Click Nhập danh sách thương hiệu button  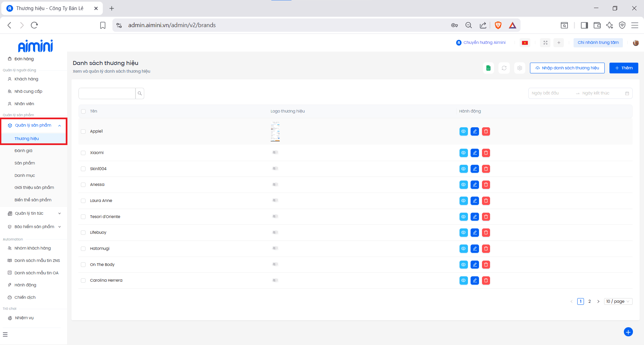567,68
